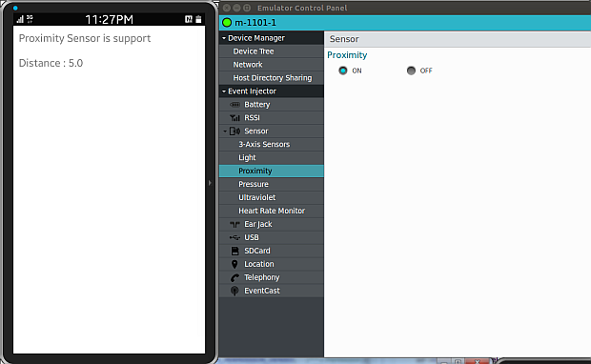The width and height of the screenshot is (591, 364).
Task: Open the Battery injector label
Action: 257,105
